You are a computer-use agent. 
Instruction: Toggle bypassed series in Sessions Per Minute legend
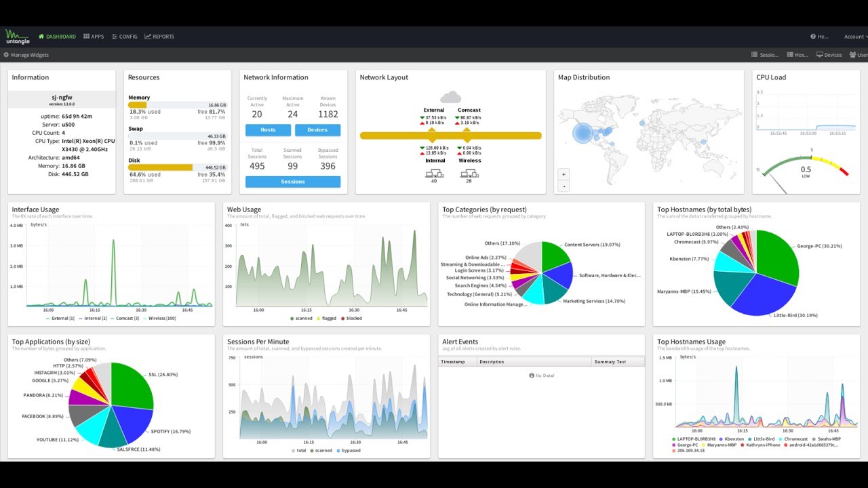click(x=349, y=450)
